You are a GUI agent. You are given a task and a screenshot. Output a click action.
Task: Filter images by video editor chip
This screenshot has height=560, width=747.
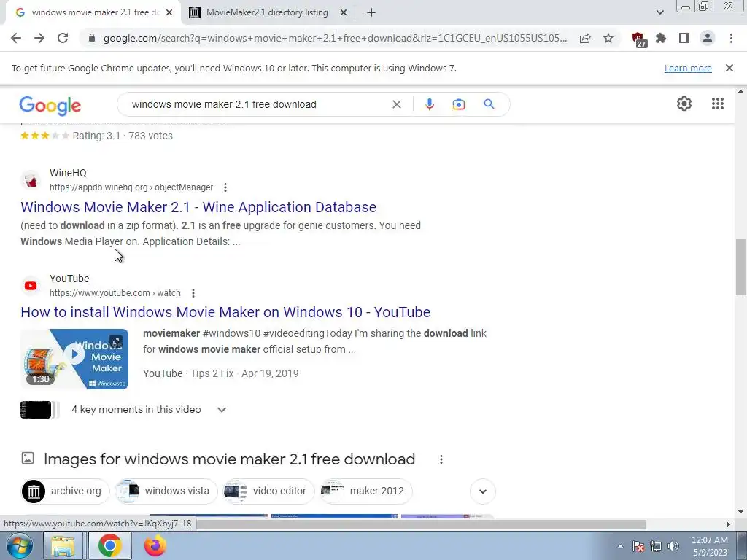[268, 491]
